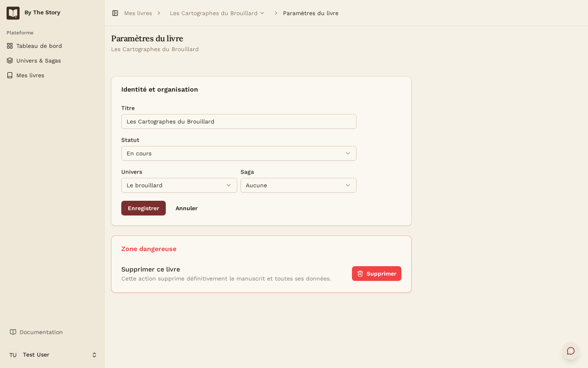Open Test User account switcher
This screenshot has width=588, height=368.
point(52,355)
